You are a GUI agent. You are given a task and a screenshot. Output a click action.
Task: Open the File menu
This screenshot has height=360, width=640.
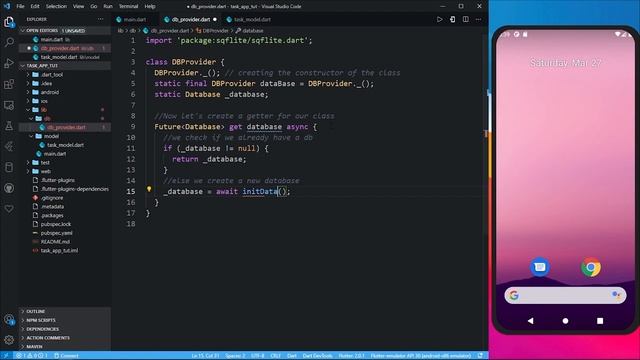coord(20,6)
